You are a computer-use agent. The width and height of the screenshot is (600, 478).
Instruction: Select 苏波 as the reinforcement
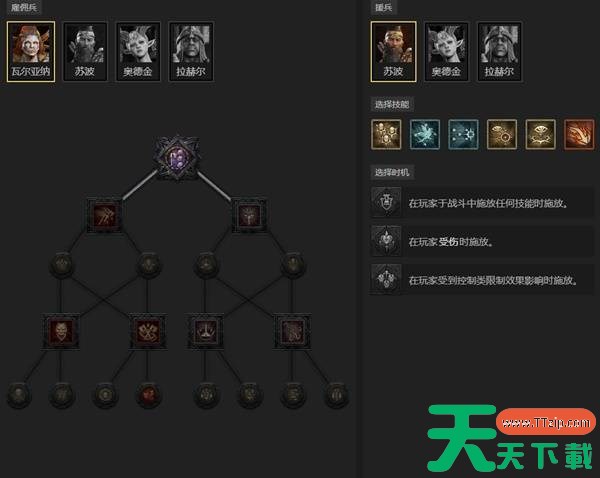[393, 51]
